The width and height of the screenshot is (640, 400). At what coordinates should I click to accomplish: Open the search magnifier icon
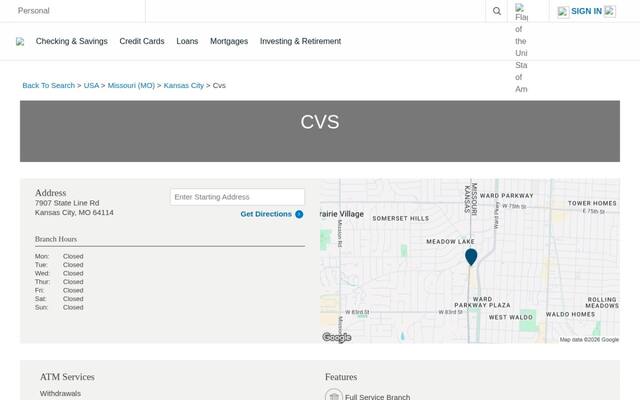(496, 11)
